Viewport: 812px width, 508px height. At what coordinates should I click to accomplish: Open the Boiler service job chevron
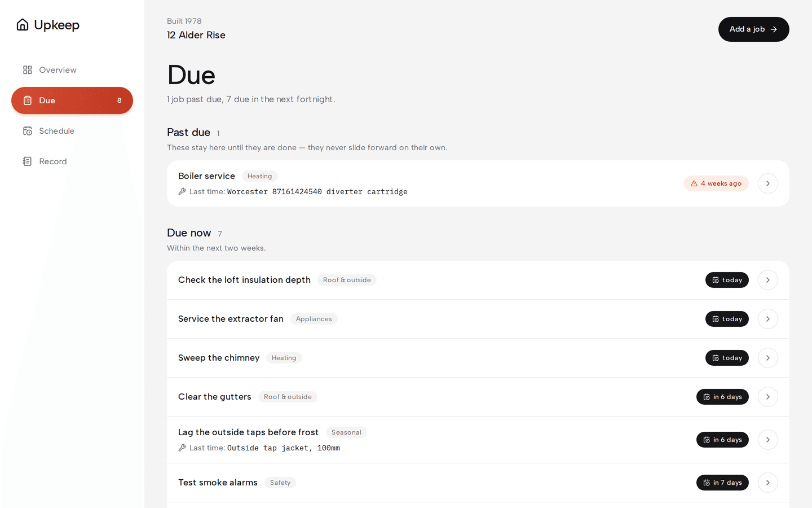(x=768, y=183)
